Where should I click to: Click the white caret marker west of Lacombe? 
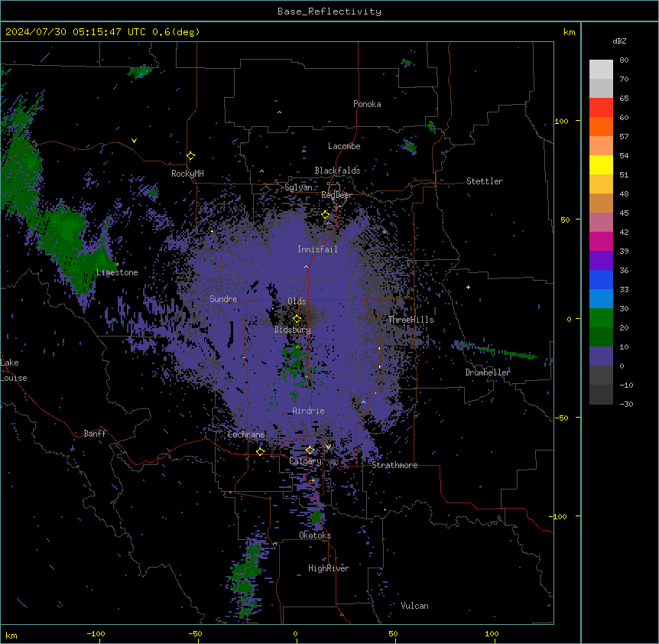click(304, 151)
